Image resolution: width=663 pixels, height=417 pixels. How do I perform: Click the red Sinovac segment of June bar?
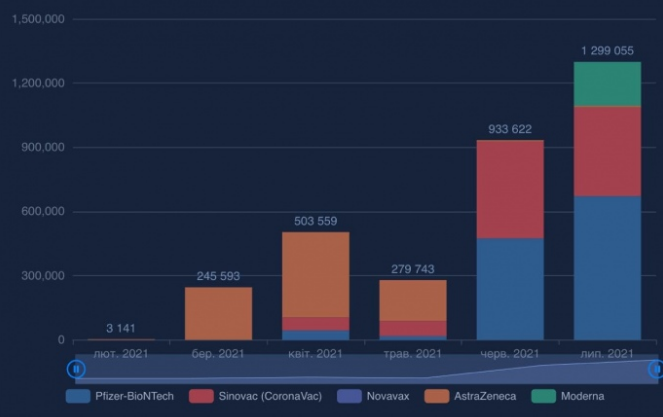coord(510,190)
